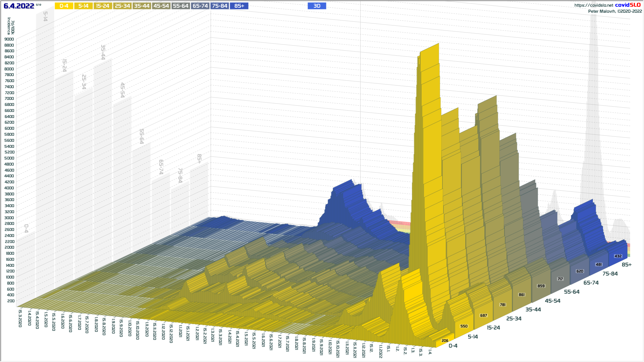The image size is (644, 362).
Task: Toggle the 35-44 age group button
Action: (x=142, y=6)
